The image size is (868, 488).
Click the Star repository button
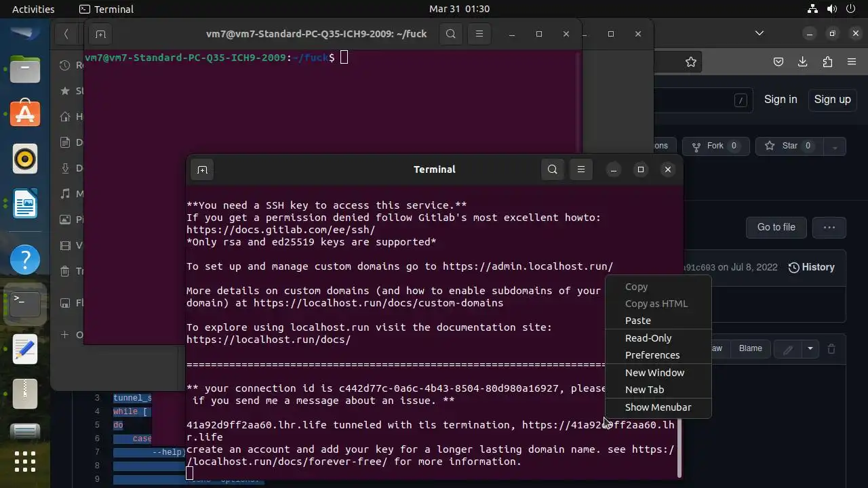789,146
